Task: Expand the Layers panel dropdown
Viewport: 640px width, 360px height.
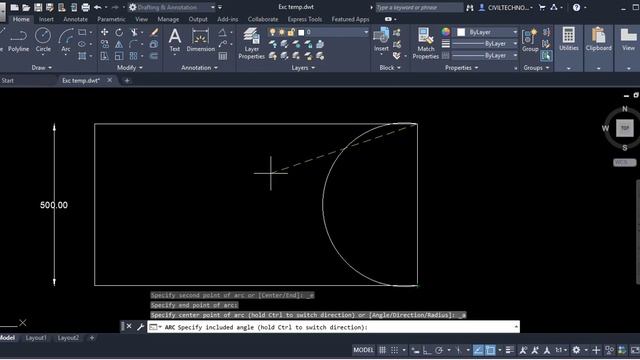Action: (x=303, y=68)
